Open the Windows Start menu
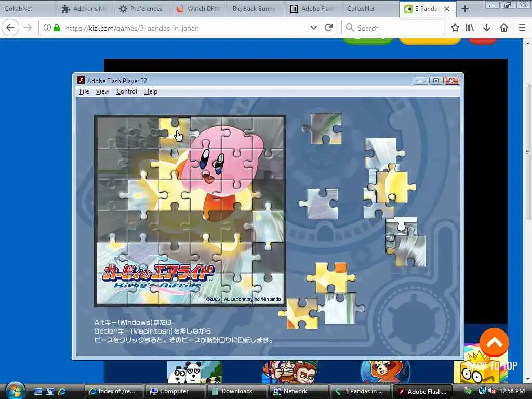 point(15,391)
